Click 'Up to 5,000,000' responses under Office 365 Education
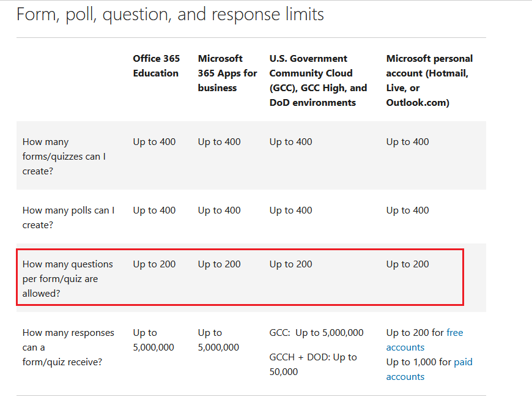Image resolution: width=532 pixels, height=405 pixels. [x=153, y=340]
